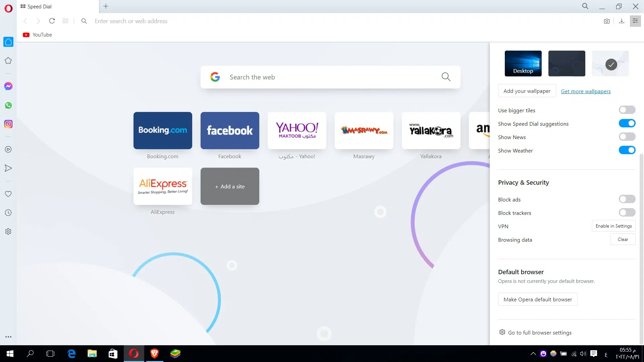Open the AliExpress speed dial tile
The height and width of the screenshot is (362, 644).
[x=163, y=186]
